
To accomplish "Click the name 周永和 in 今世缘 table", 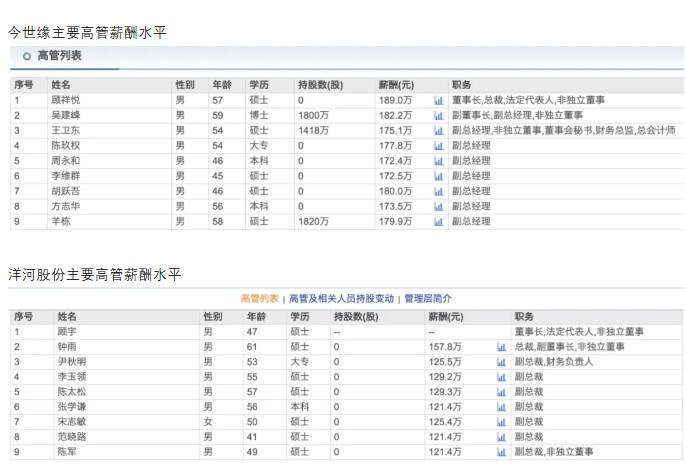I will click(x=65, y=161).
